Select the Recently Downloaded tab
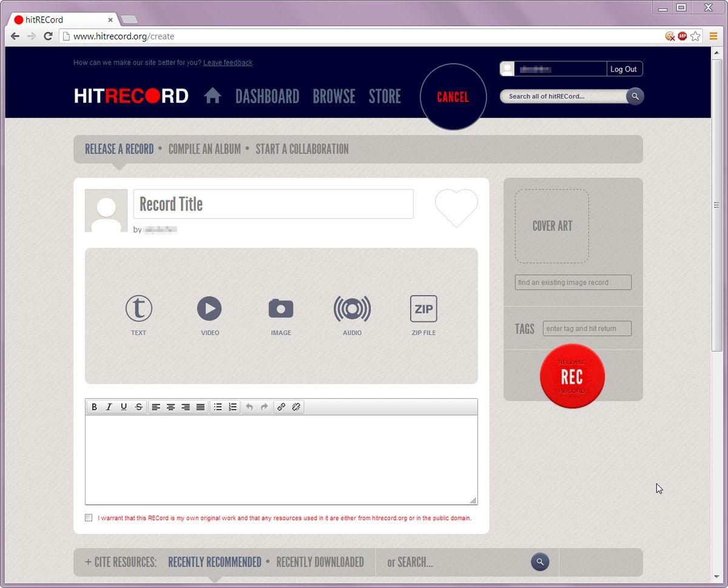Screen dimensions: 728x588 320,563
